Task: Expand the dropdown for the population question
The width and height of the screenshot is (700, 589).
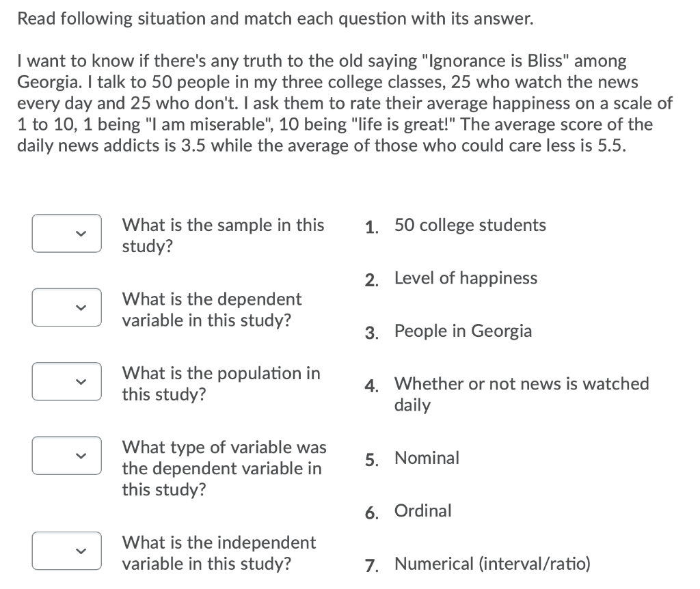Action: point(66,381)
